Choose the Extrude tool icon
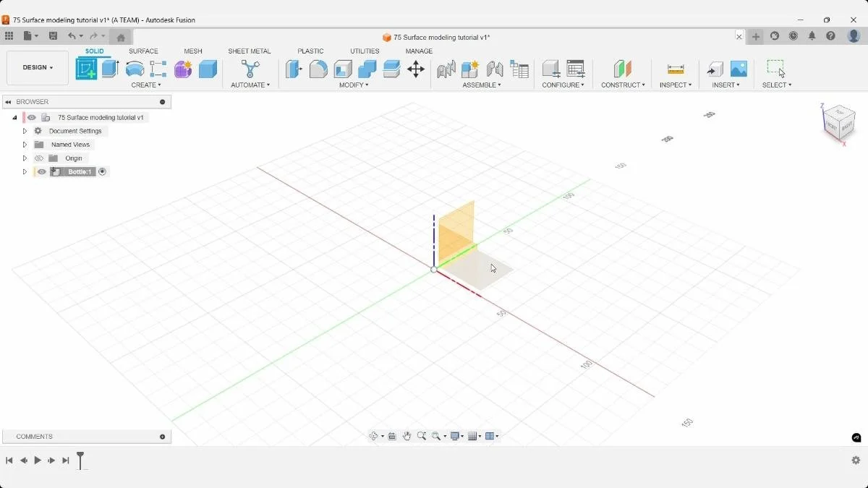This screenshot has height=488, width=868. [110, 69]
